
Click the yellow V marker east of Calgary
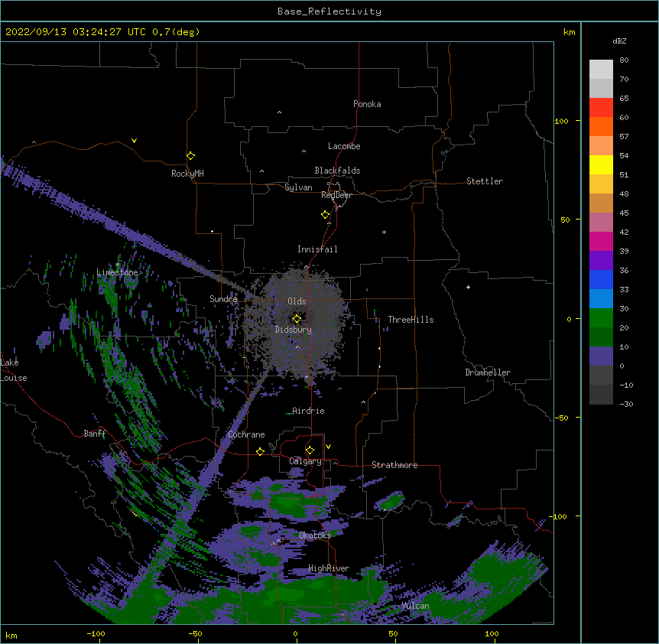click(x=328, y=447)
